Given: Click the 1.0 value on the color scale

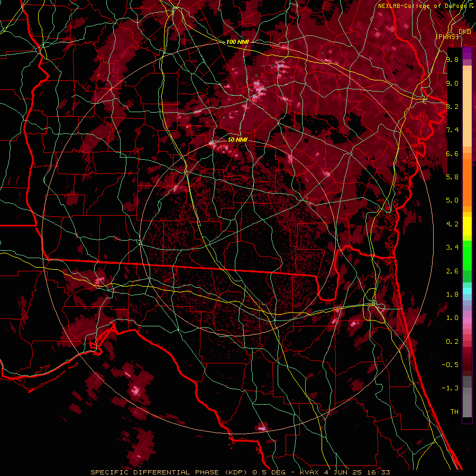Looking at the screenshot, I should [x=452, y=318].
